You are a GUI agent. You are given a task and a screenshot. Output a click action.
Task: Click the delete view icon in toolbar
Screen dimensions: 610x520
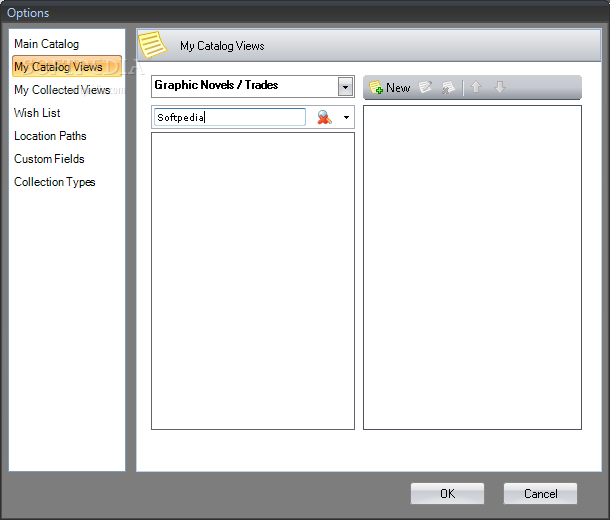pyautogui.click(x=448, y=88)
